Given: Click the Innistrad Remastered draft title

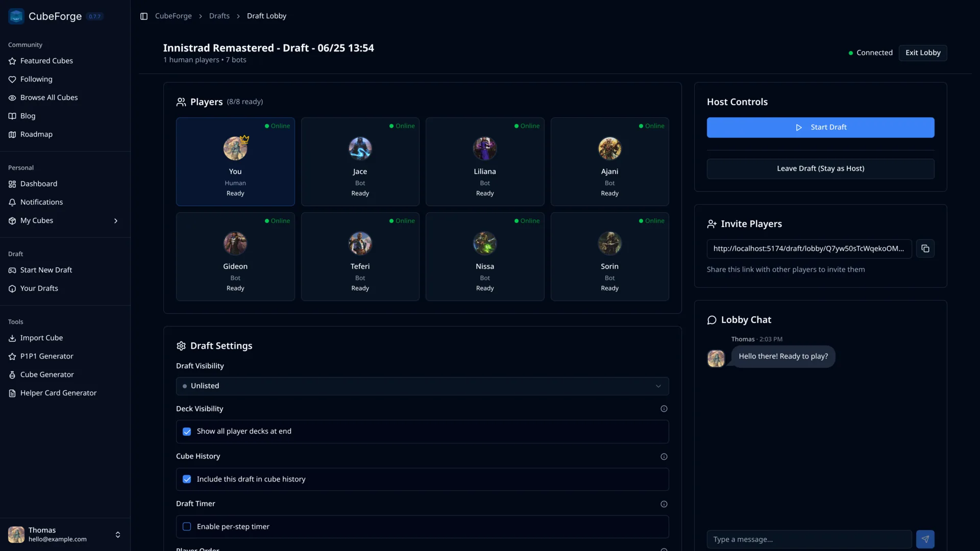Looking at the screenshot, I should tap(268, 48).
